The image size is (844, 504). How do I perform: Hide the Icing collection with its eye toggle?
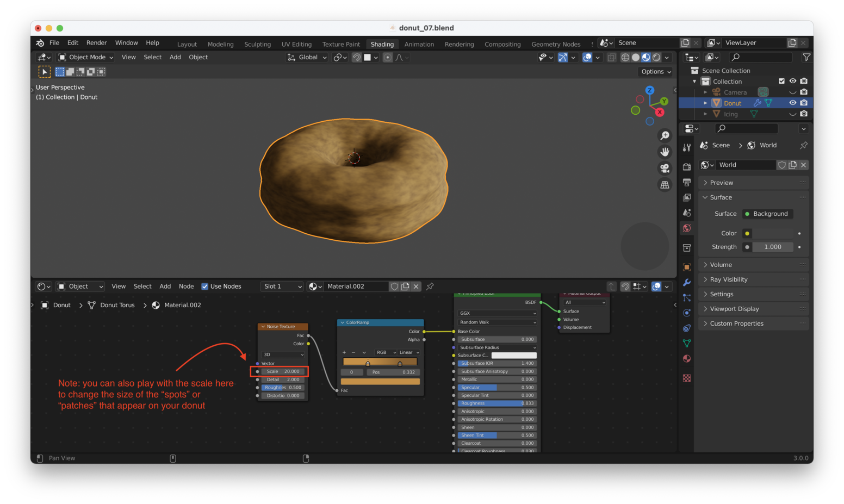pos(793,114)
